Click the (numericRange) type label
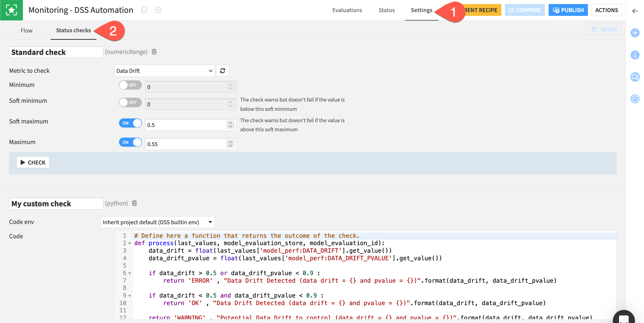This screenshot has width=644, height=323. 126,52
